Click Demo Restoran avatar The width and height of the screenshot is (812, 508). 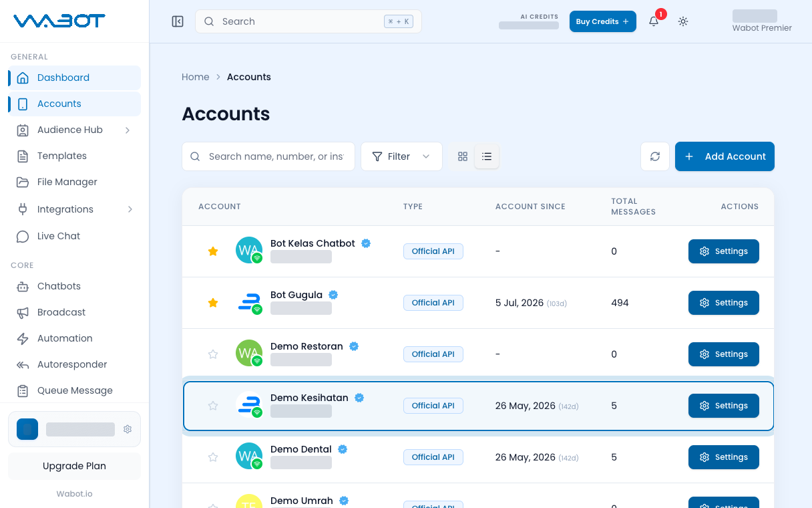pos(249,354)
